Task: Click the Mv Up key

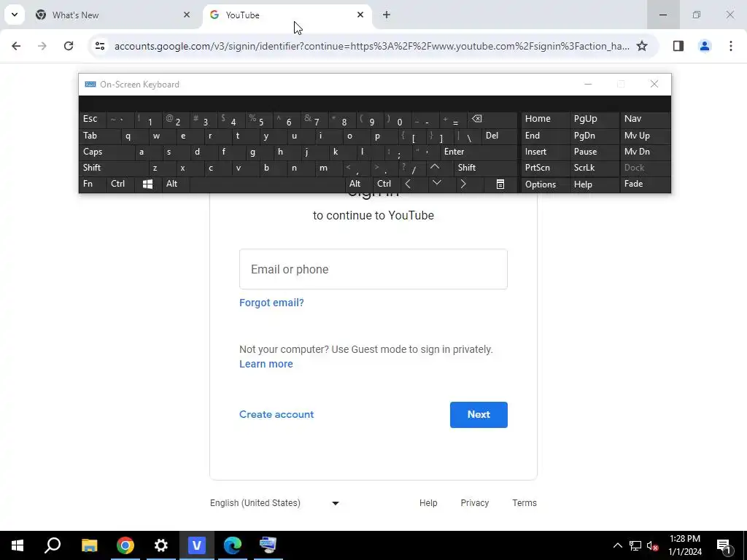Action: (645, 136)
